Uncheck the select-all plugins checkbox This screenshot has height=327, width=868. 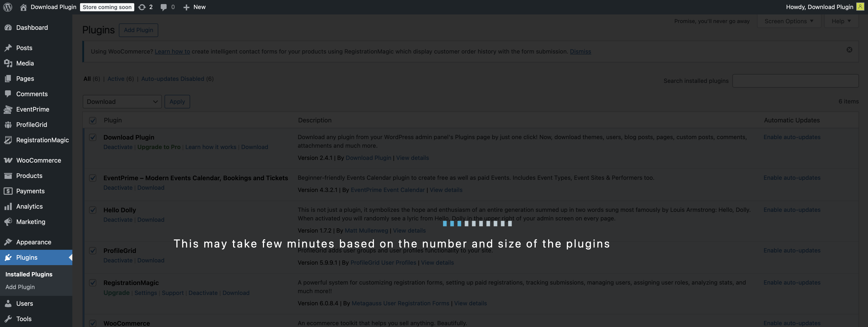click(x=93, y=121)
